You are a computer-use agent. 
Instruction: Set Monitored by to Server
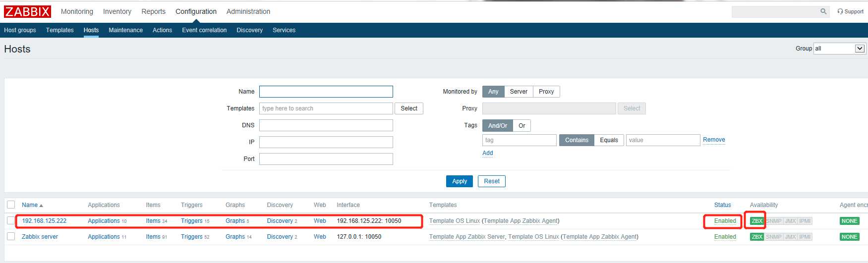(519, 92)
